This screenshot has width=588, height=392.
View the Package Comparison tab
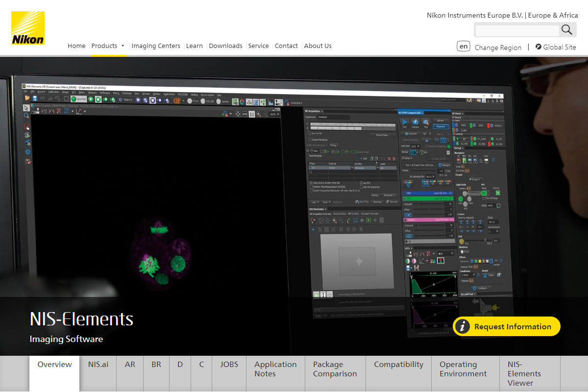[335, 373]
